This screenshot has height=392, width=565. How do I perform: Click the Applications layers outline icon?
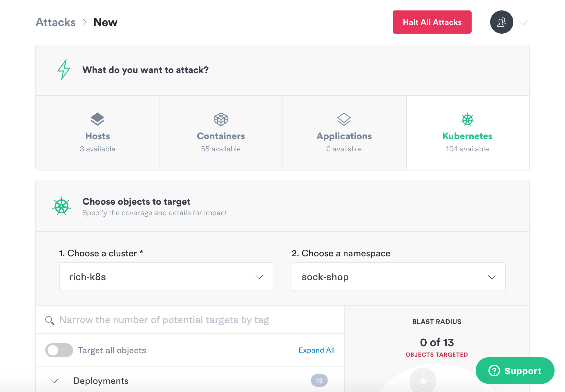[344, 119]
